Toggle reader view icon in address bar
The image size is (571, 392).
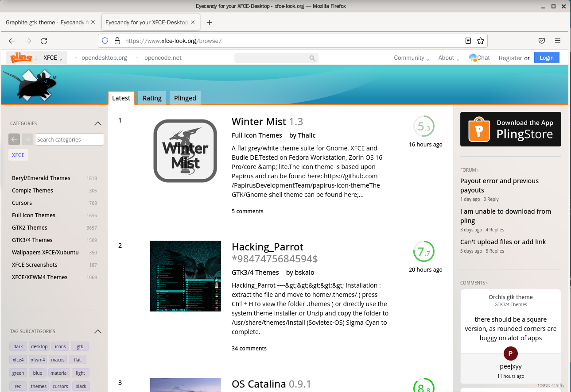(x=468, y=41)
